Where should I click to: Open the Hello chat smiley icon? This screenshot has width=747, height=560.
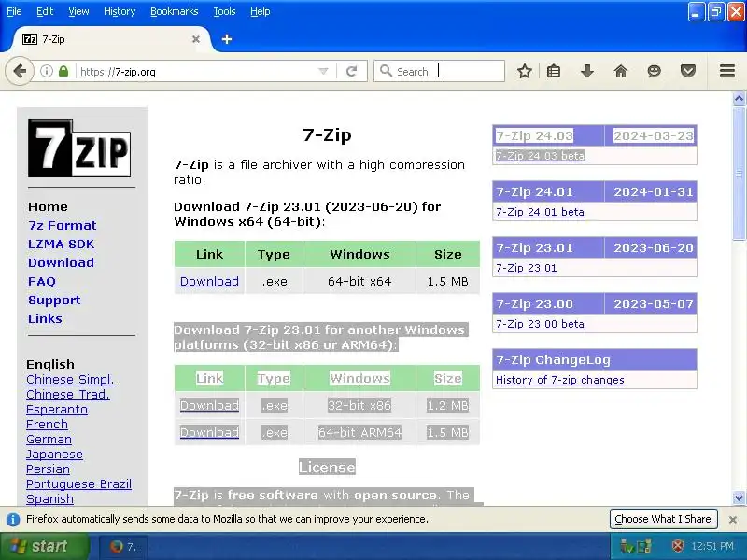(655, 72)
